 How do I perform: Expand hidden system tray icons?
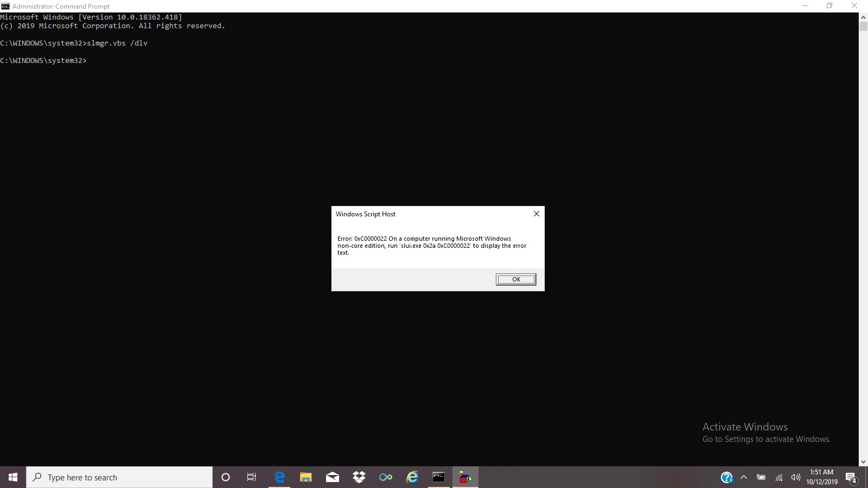[744, 477]
